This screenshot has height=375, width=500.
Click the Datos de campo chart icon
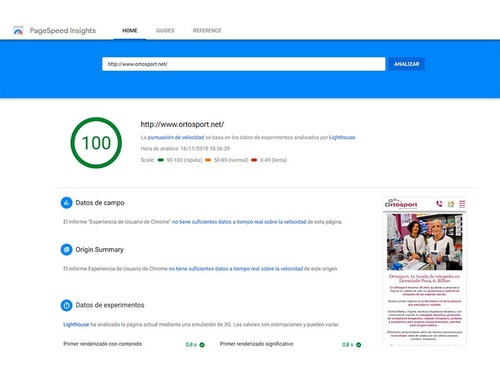[x=66, y=203]
